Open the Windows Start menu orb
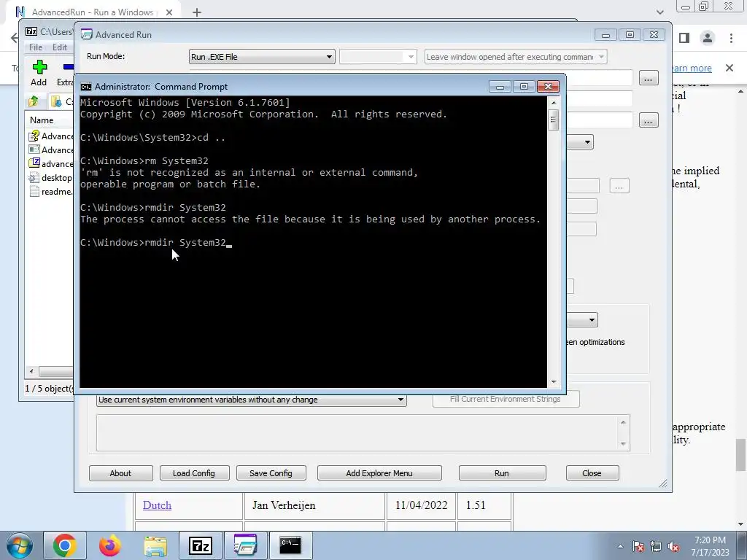Screen dimensions: 747x560 pos(20,545)
